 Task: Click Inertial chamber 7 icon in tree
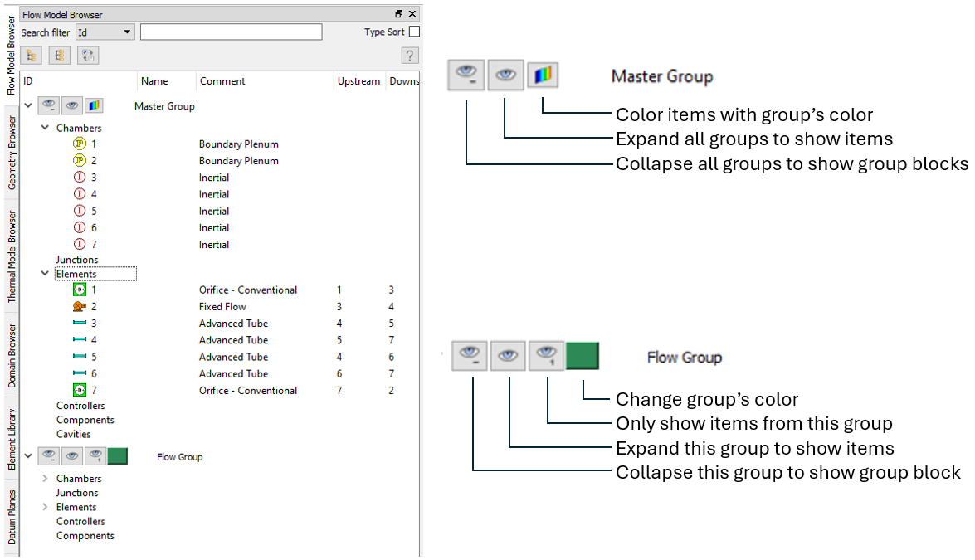pyautogui.click(x=80, y=245)
